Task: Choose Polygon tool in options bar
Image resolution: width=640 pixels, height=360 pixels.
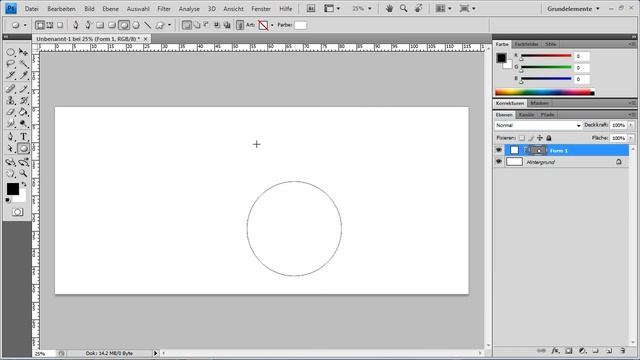Action: pyautogui.click(x=136, y=25)
